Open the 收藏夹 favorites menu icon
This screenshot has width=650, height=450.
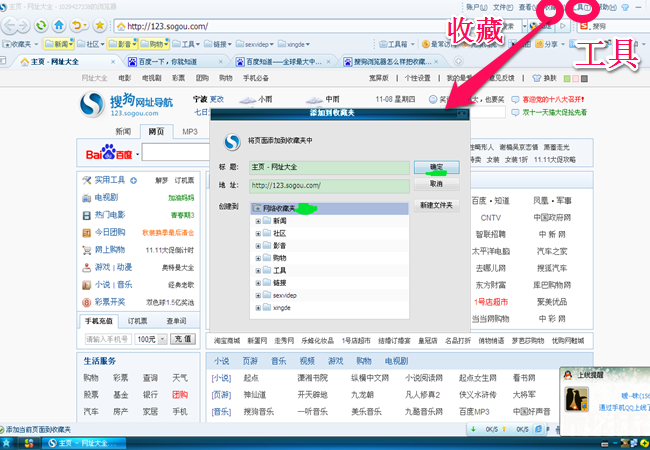[x=20, y=44]
